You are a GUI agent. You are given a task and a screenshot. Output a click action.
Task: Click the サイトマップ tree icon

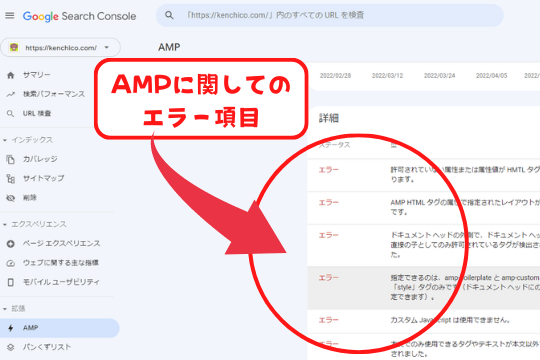(11, 178)
